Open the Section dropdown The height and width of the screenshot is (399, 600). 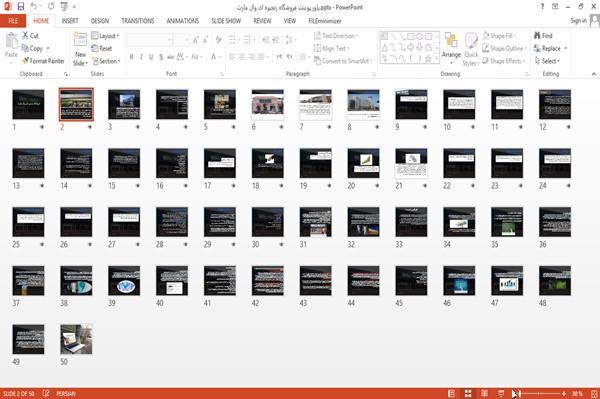coord(106,61)
